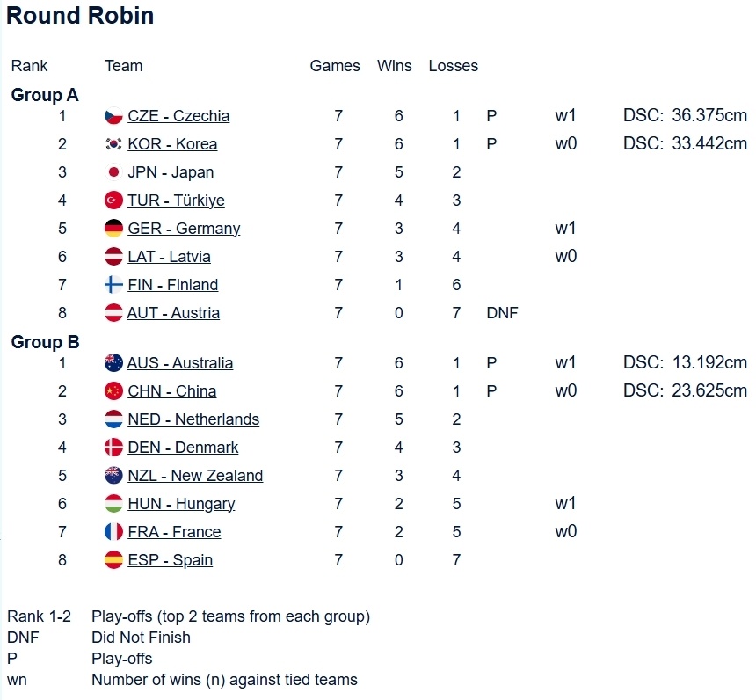756x700 pixels.
Task: Click the Czechia flag icon
Action: pos(113,116)
